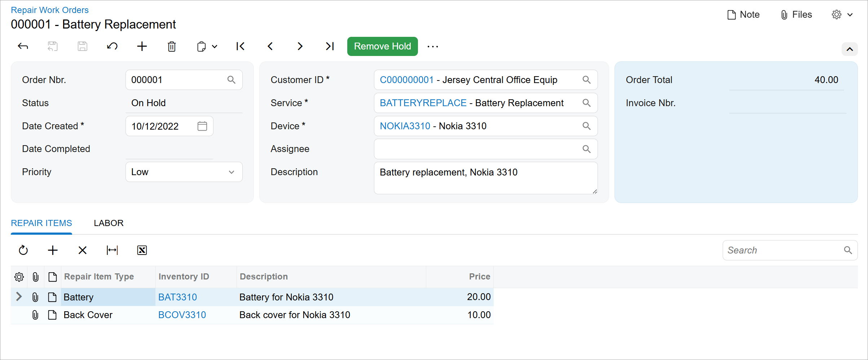The height and width of the screenshot is (360, 868).
Task: Export repair items to Excel
Action: 142,250
